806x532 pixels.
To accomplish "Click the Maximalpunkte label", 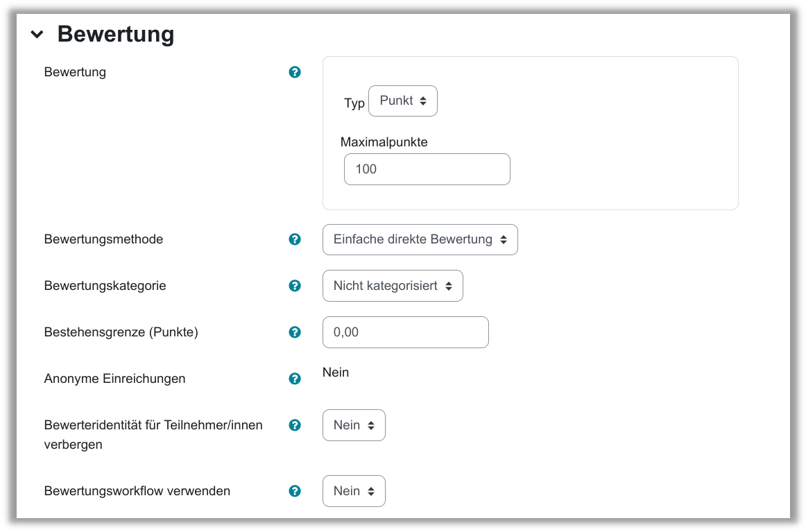I will pos(384,142).
